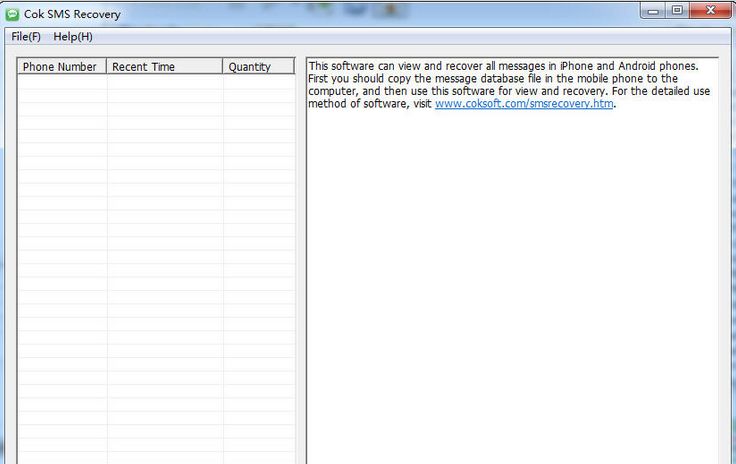Click the Cok SMS Recovery title bar text
736x464 pixels.
(72, 14)
